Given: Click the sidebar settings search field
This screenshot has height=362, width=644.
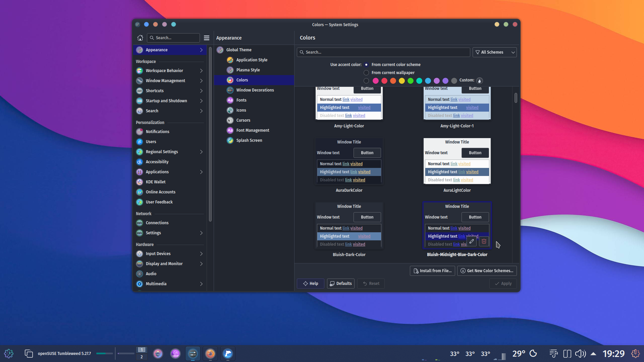Looking at the screenshot, I should tap(173, 38).
